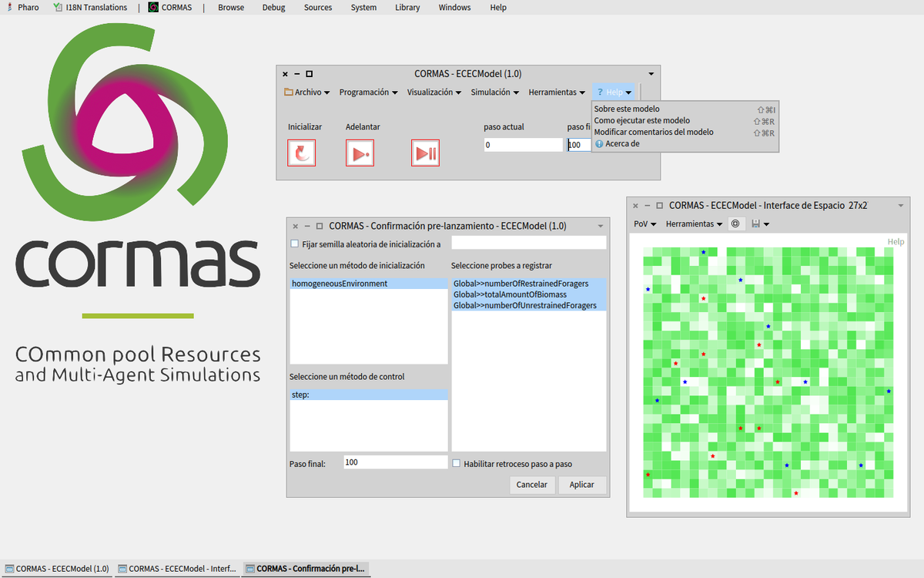Click the Help link in the space view
The height and width of the screenshot is (578, 924).
coord(896,241)
